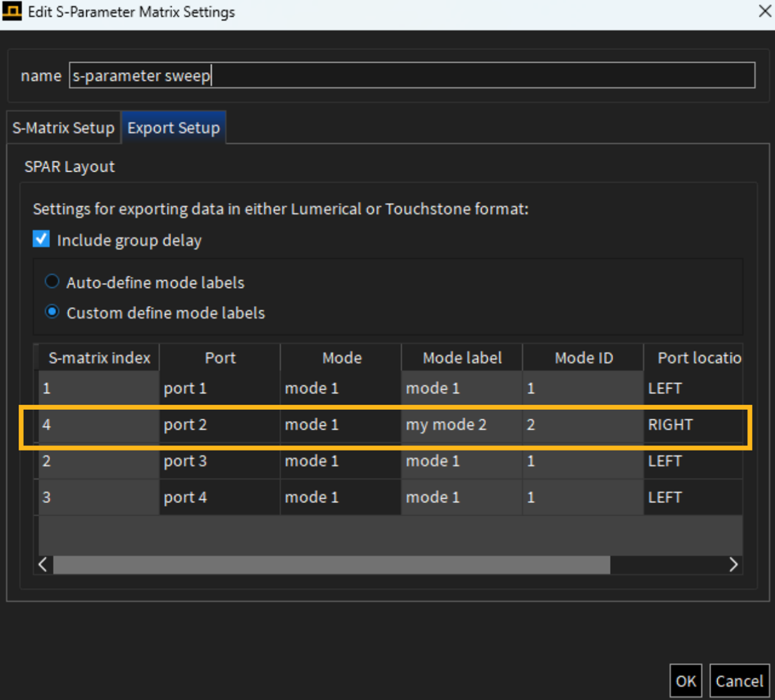Click the Mode cell in port 2 row
Screen dimensions: 775x700
tap(341, 424)
